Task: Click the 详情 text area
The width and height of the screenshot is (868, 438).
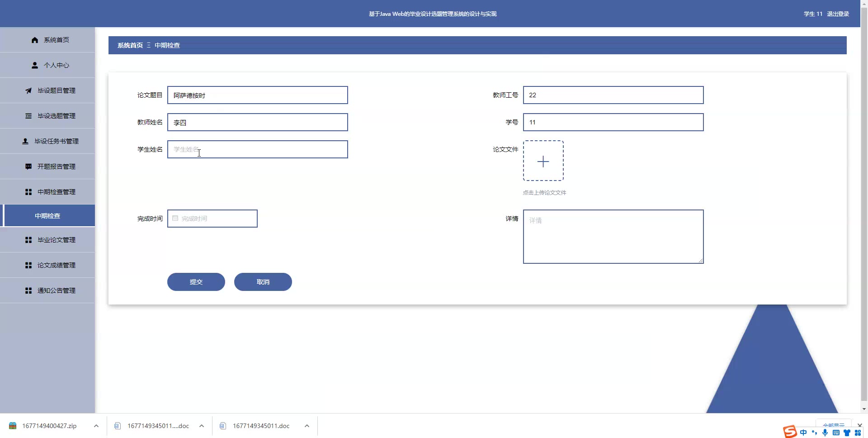Action: [613, 237]
